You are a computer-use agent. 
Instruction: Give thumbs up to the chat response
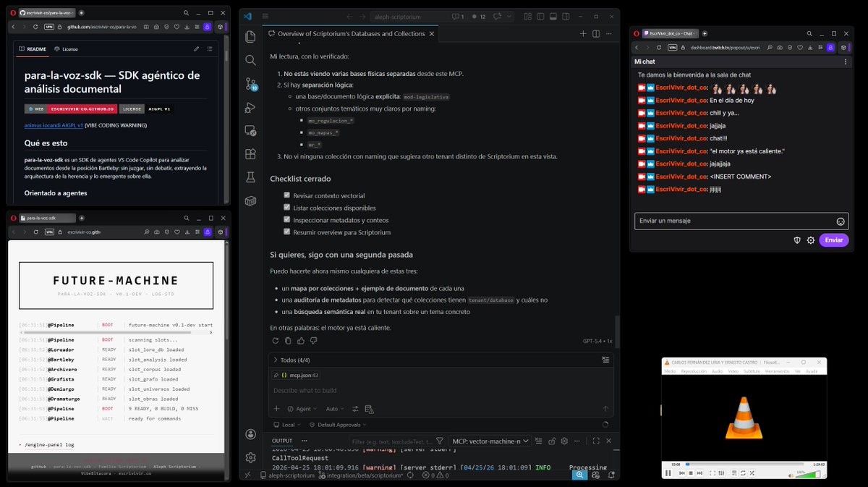click(302, 341)
